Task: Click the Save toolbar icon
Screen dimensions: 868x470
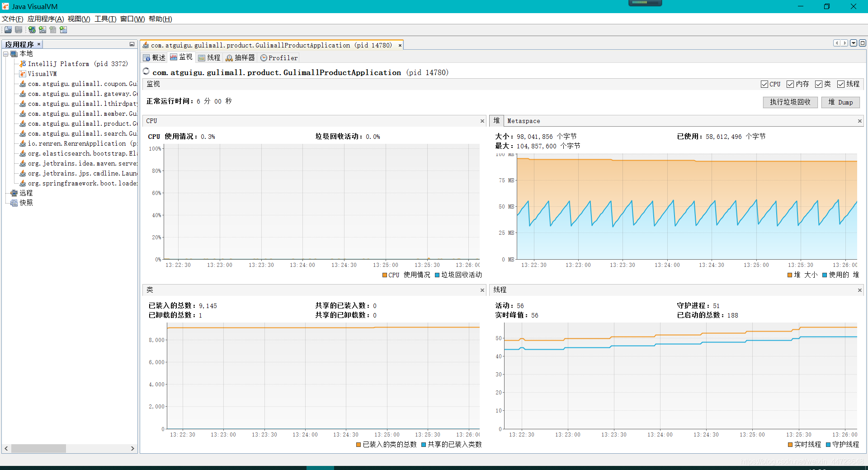Action: click(x=19, y=30)
